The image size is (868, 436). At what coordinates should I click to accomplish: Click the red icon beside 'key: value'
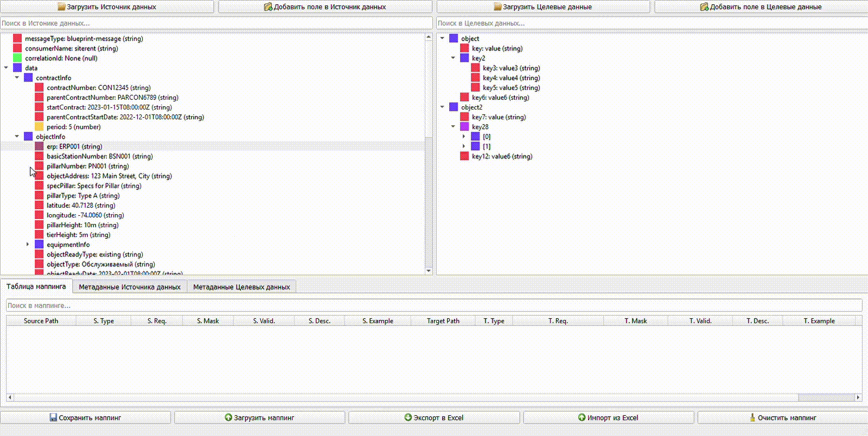(464, 48)
